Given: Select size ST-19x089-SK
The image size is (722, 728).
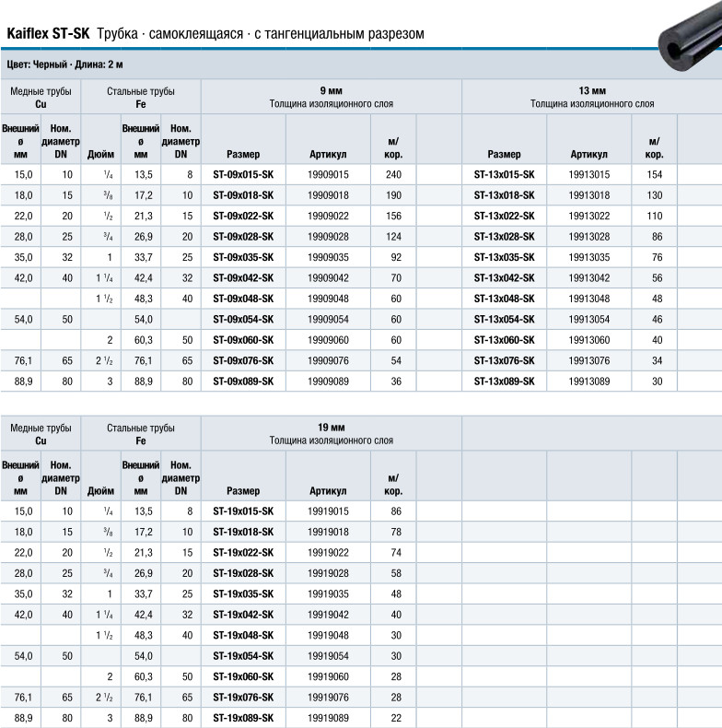Looking at the screenshot, I should [243, 718].
